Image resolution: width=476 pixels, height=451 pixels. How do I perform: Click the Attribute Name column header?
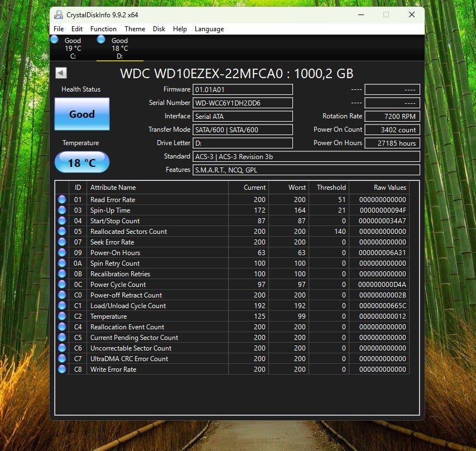pyautogui.click(x=157, y=188)
